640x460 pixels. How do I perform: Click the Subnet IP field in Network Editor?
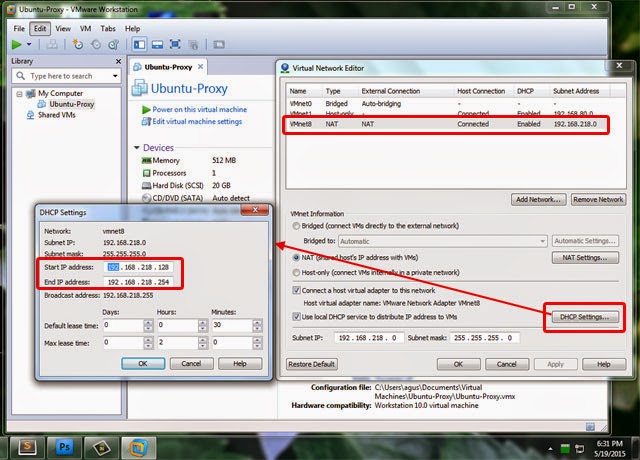369,338
